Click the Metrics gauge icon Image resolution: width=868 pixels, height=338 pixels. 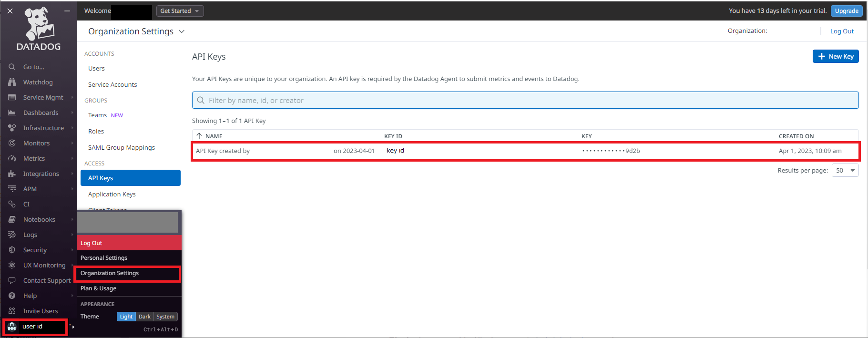tap(12, 158)
